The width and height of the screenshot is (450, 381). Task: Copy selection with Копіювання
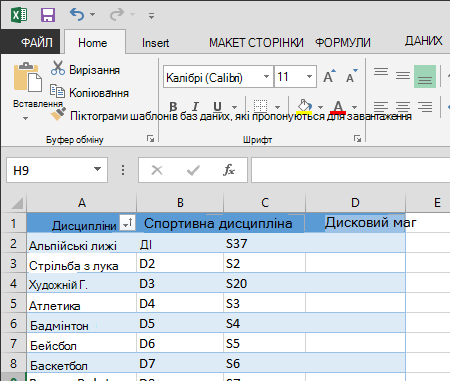[x=89, y=92]
